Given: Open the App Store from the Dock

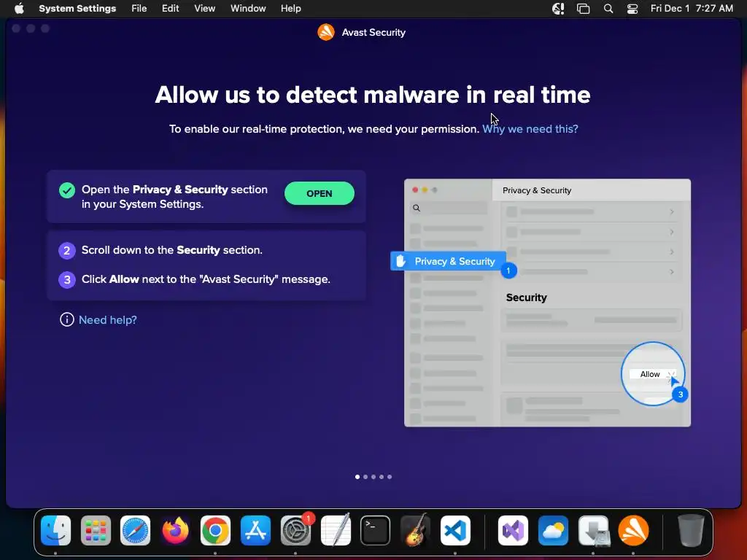Looking at the screenshot, I should point(255,530).
